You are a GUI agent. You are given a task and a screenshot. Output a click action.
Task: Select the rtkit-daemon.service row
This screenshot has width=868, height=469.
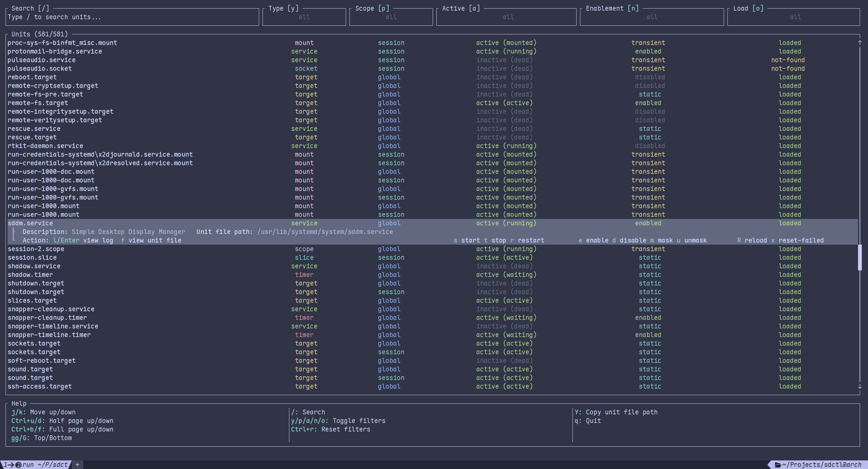(x=433, y=146)
